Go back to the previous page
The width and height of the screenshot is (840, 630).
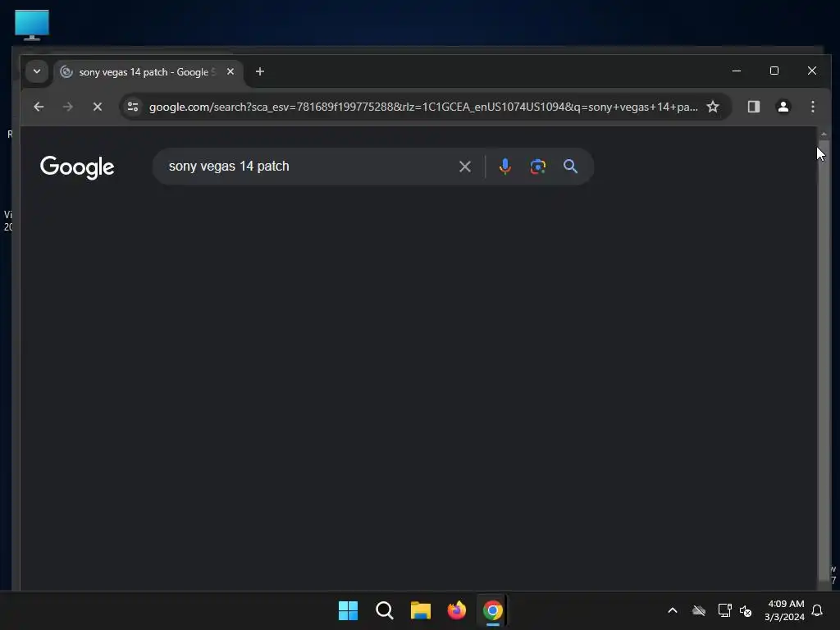(x=39, y=107)
